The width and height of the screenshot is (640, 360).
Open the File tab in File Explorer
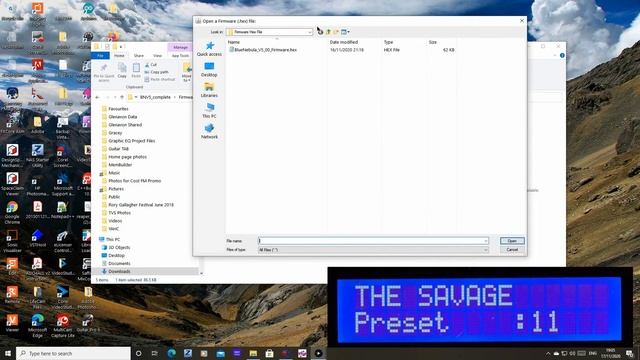[x=100, y=56]
